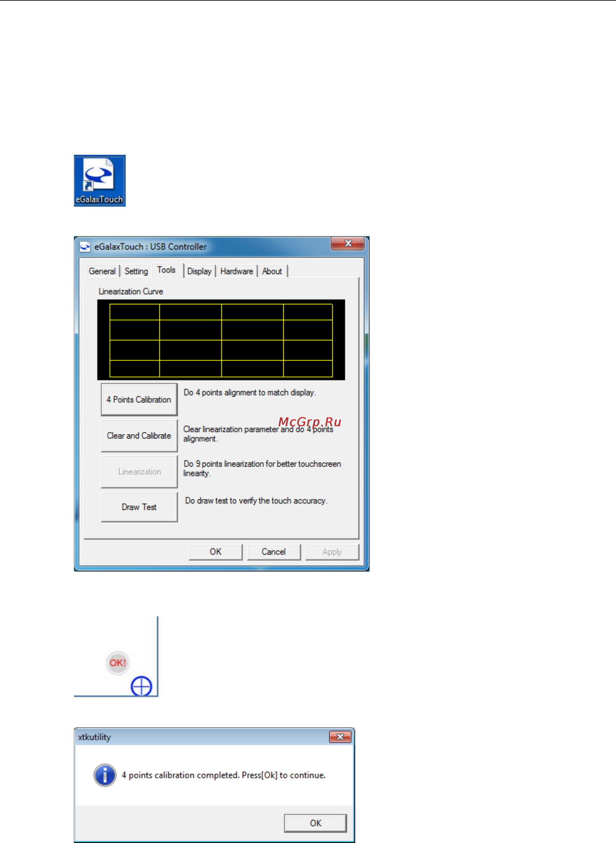616x843 pixels.
Task: Click OK in the USB Controller dialog
Action: click(x=215, y=552)
